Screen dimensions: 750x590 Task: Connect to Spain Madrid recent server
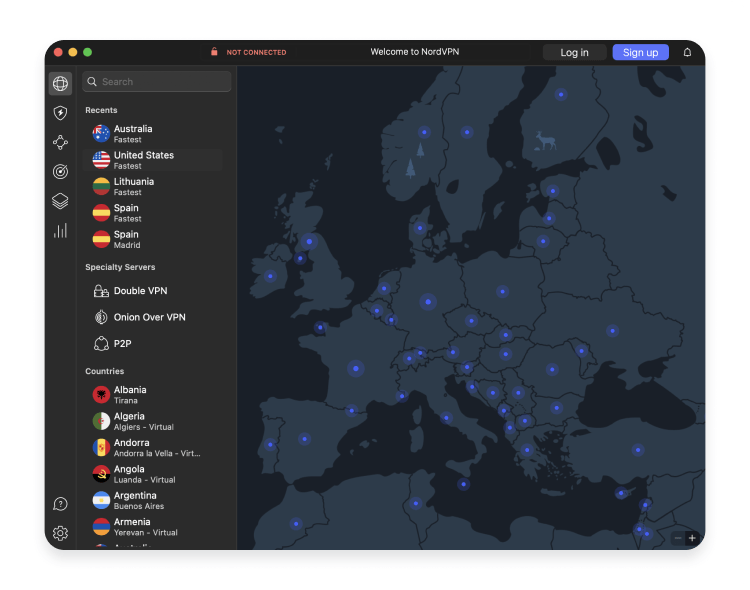click(126, 239)
